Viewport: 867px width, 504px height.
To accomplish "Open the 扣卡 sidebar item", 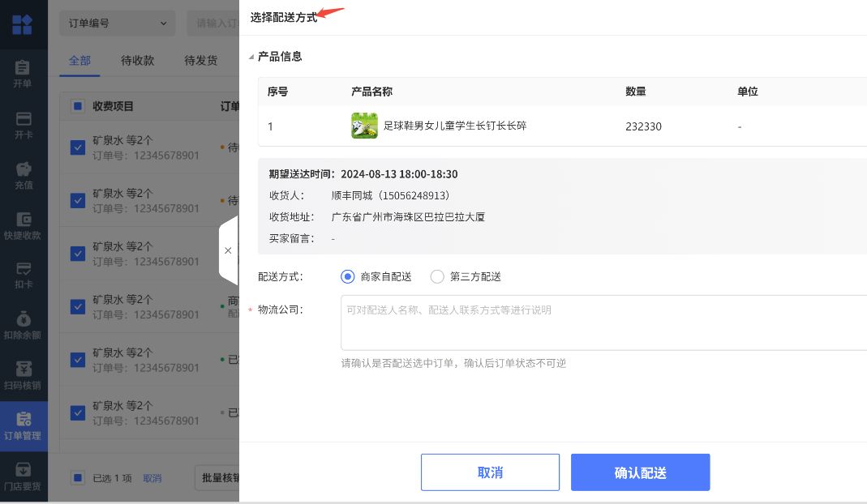I will pyautogui.click(x=23, y=275).
